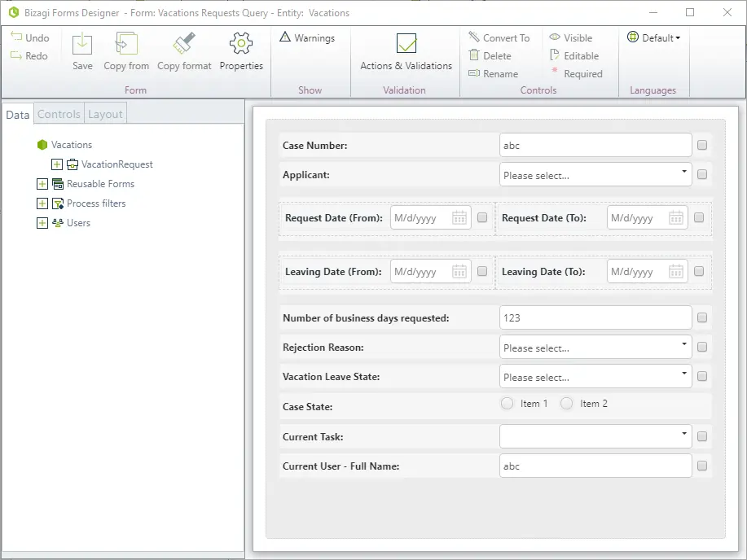This screenshot has height=560, width=747.
Task: Show form Warnings
Action: point(307,37)
